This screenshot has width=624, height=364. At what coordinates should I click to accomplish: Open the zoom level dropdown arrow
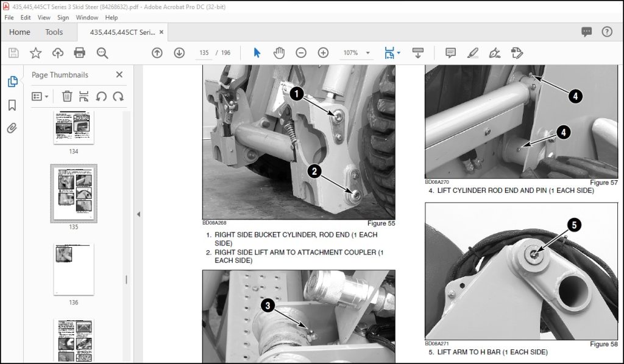[x=367, y=53]
